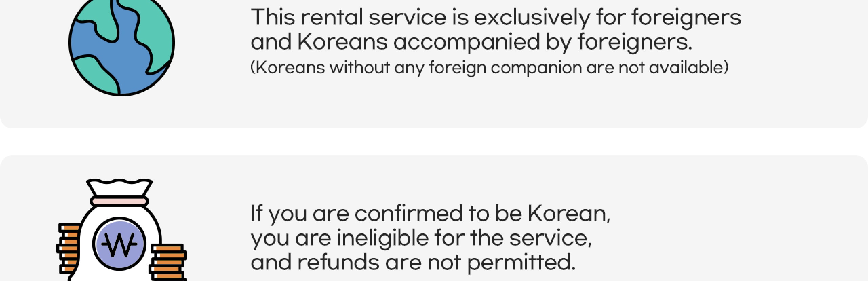Select the won currency symbol circle
This screenshot has width=868, height=281.
coord(119,244)
